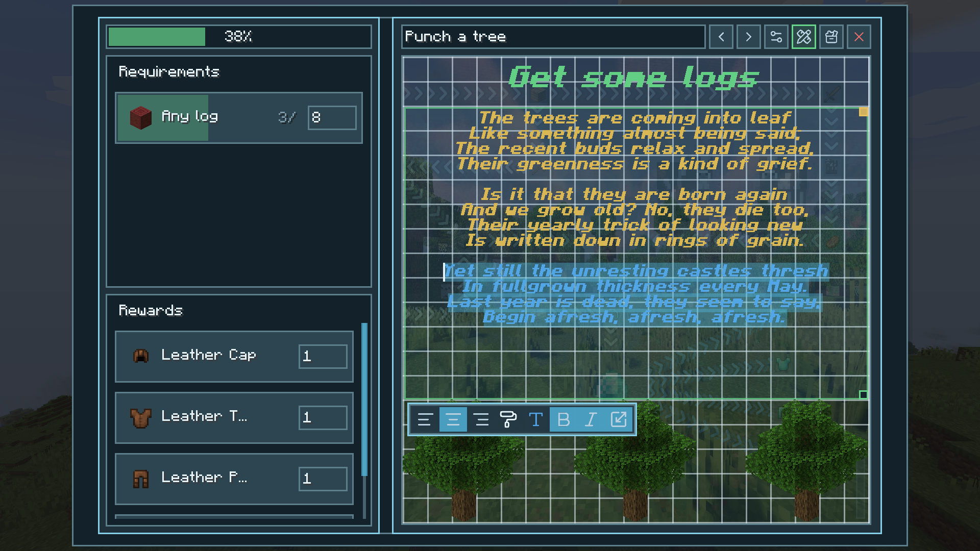The width and height of the screenshot is (980, 551).
Task: Select the 'Leather P...' reward label
Action: [x=204, y=478]
